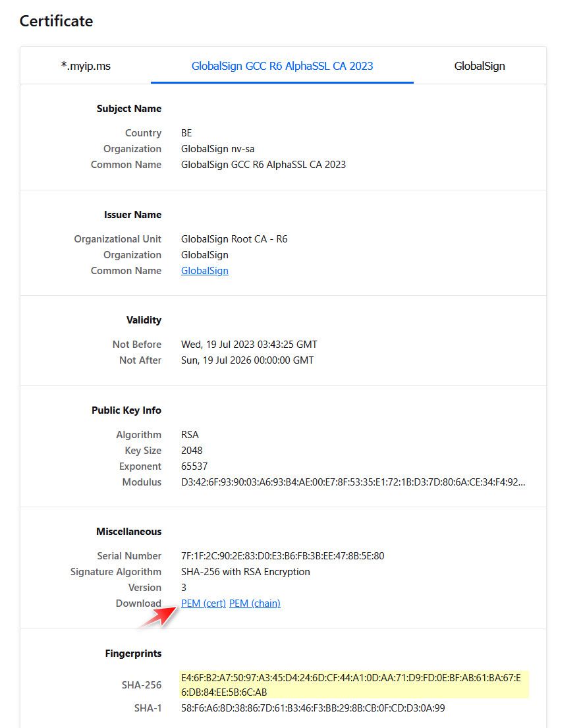
Task: Click the Serial Number label
Action: tap(129, 556)
